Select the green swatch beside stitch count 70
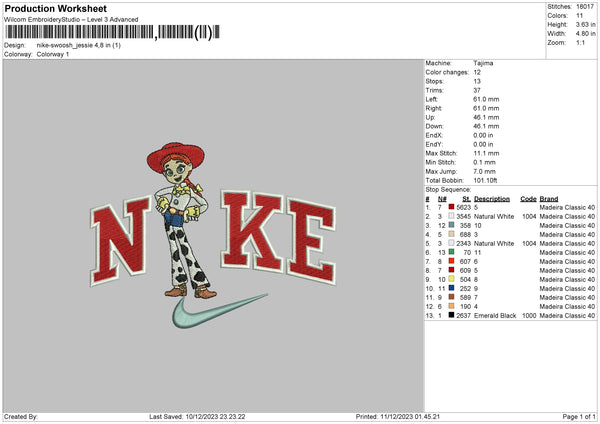 click(x=452, y=252)
